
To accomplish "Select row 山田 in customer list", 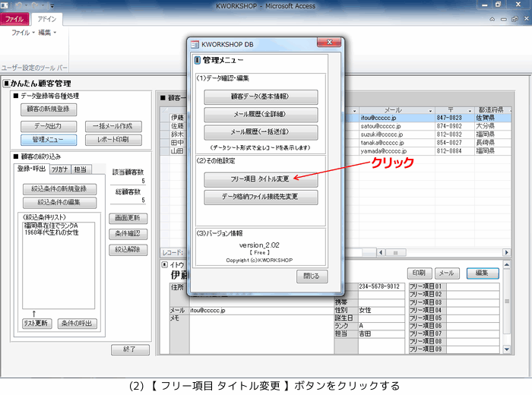I will point(177,151).
